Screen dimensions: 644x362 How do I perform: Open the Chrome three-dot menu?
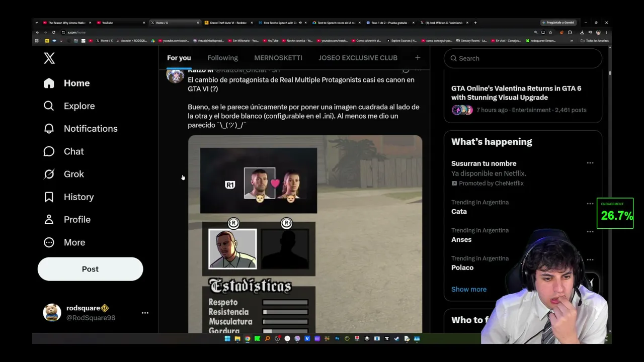[606, 32]
